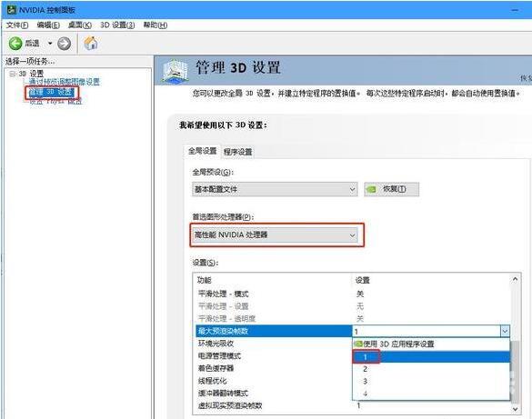Viewport: 532px width, 419px height.
Task: Open the 基本配置文件 preset dropdown
Action: [275, 189]
